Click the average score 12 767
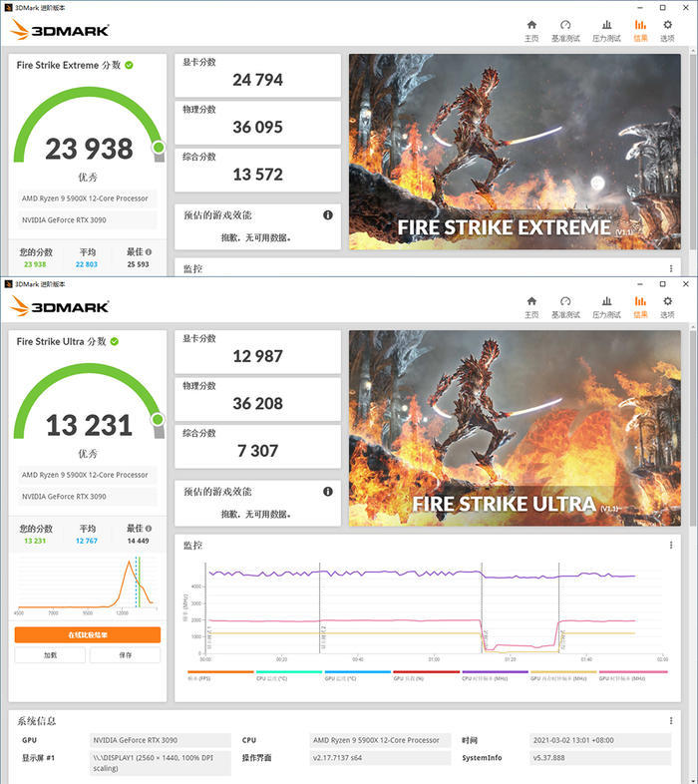698x784 pixels. (87, 541)
